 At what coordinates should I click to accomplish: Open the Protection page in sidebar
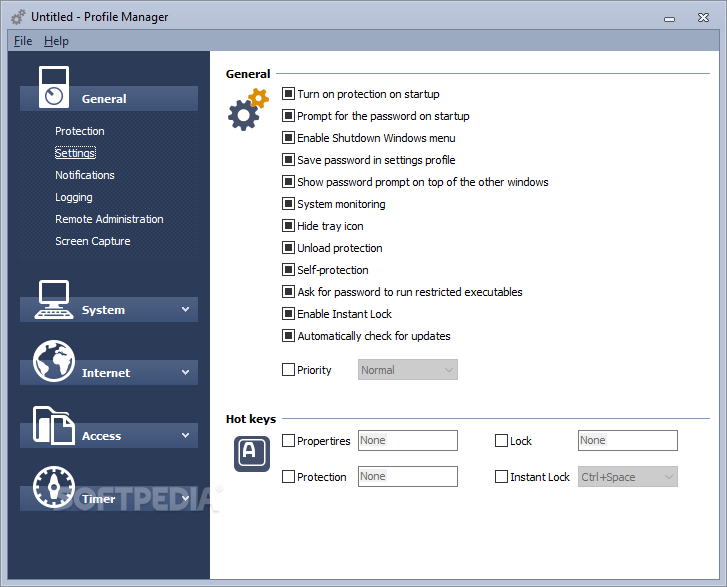[80, 131]
